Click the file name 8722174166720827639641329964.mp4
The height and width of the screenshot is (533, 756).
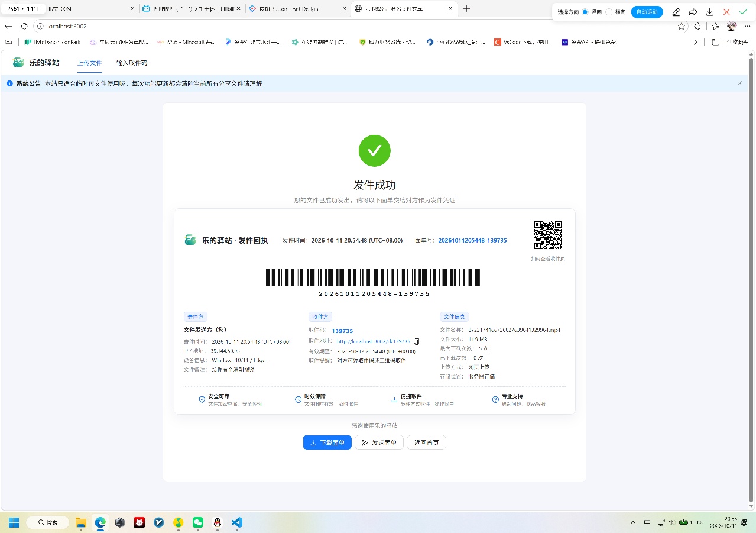(x=514, y=330)
